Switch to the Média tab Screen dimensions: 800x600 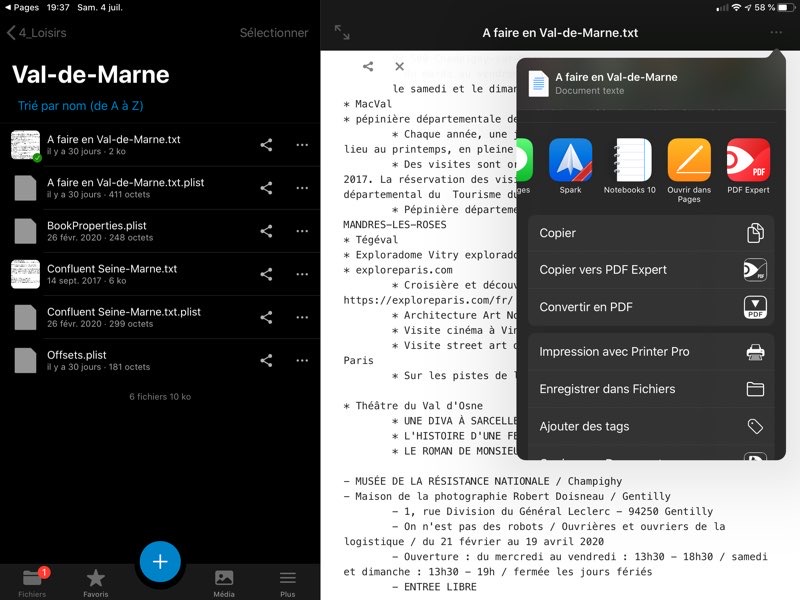coord(224,580)
